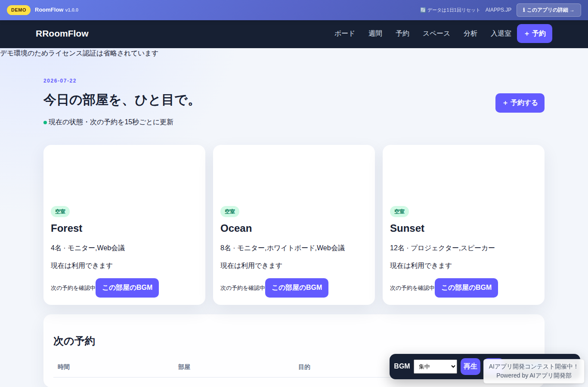Open the ボード nav item
Viewport: 588px width, 387px height.
344,34
